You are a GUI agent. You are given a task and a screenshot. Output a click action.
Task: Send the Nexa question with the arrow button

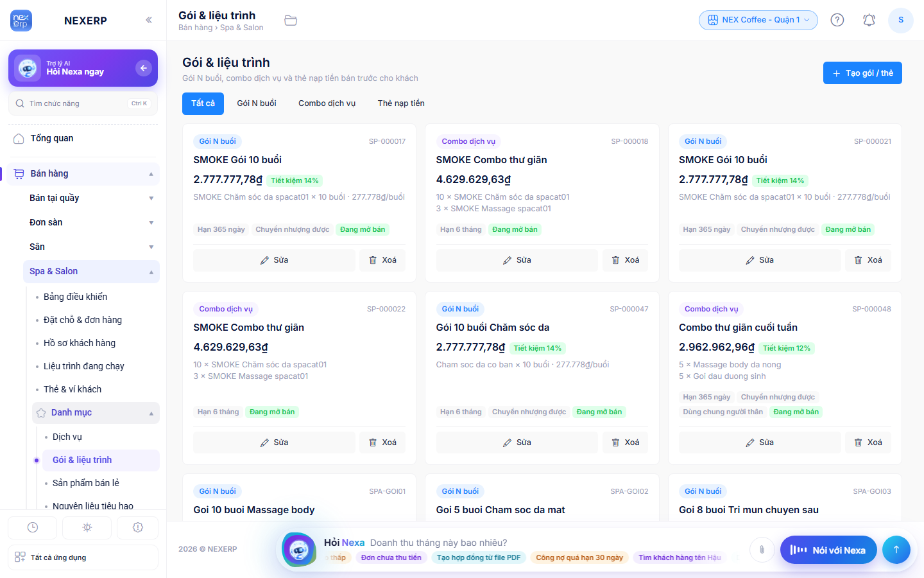[896, 550]
